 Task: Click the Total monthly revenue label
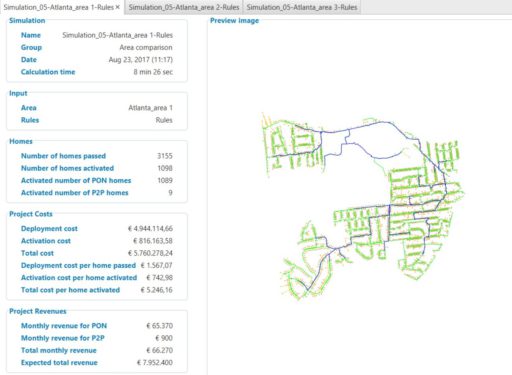59,350
